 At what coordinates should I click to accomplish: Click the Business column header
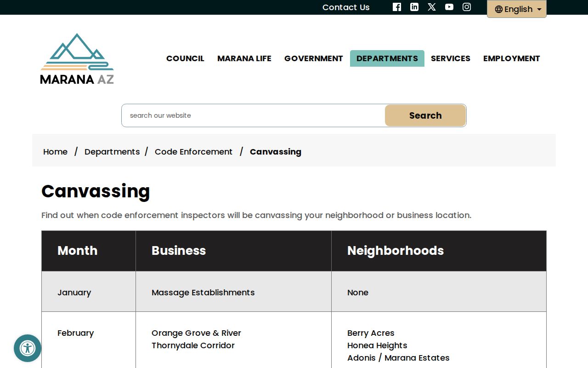[x=233, y=251]
